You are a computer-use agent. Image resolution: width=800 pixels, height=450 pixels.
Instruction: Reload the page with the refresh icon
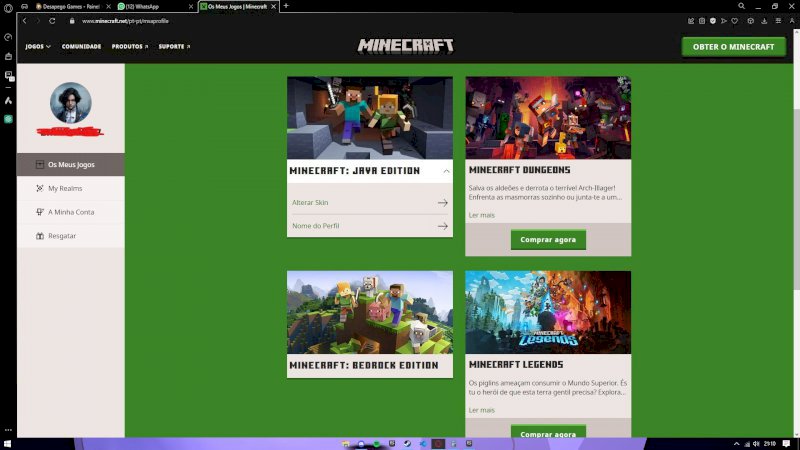pyautogui.click(x=52, y=20)
